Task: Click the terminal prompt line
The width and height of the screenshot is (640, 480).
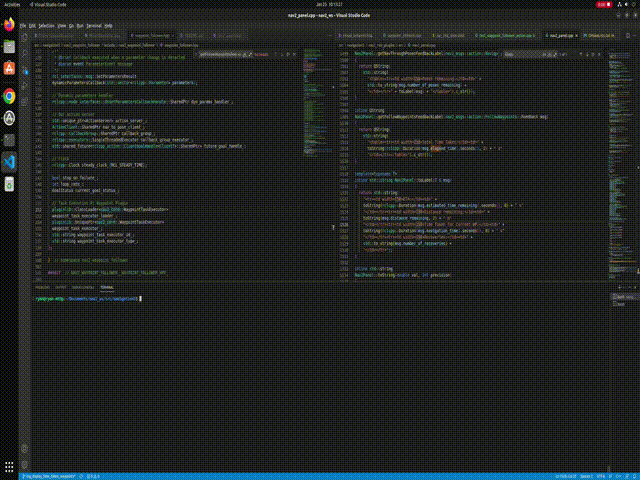Action: click(88, 299)
